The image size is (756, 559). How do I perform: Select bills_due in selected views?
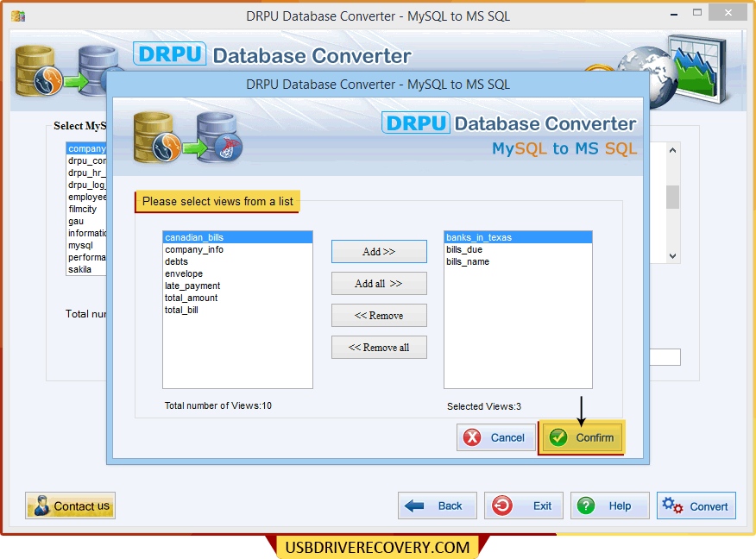[518, 249]
